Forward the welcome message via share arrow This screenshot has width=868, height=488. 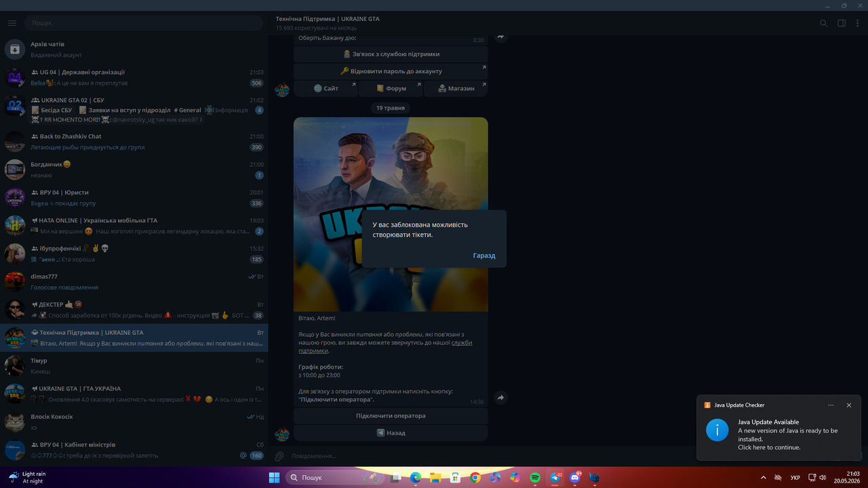(x=500, y=398)
